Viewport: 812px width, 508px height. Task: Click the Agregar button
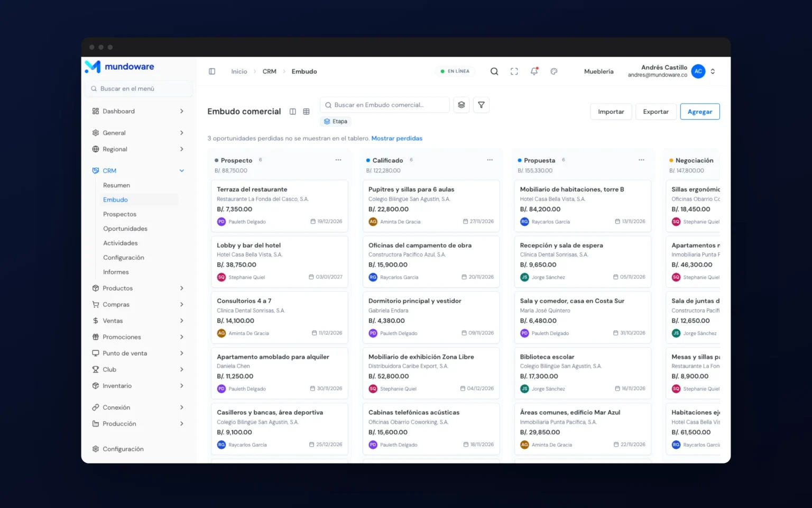700,112
